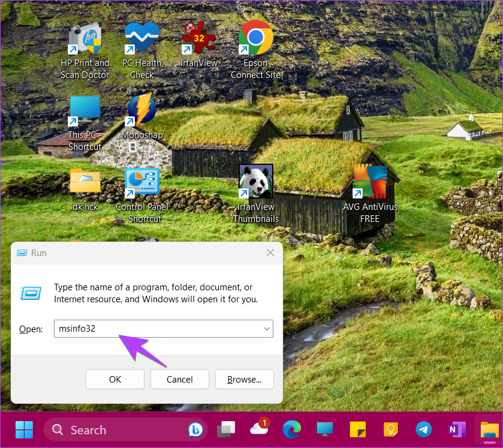Viewport: 503px width, 448px height.
Task: Cancel the Run dialog
Action: point(179,379)
